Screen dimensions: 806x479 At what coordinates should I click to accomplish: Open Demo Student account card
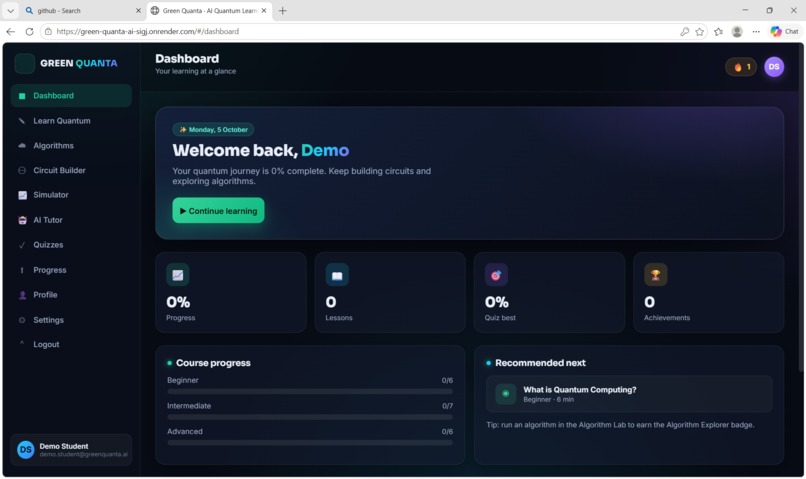(71, 450)
